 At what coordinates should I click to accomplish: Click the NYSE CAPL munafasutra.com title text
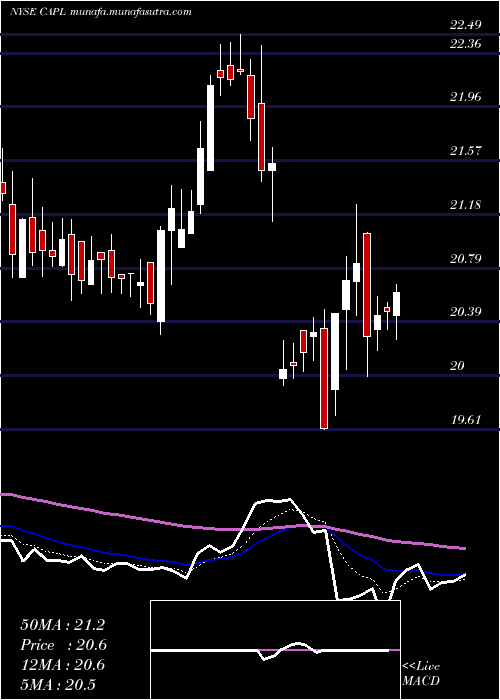(x=100, y=12)
